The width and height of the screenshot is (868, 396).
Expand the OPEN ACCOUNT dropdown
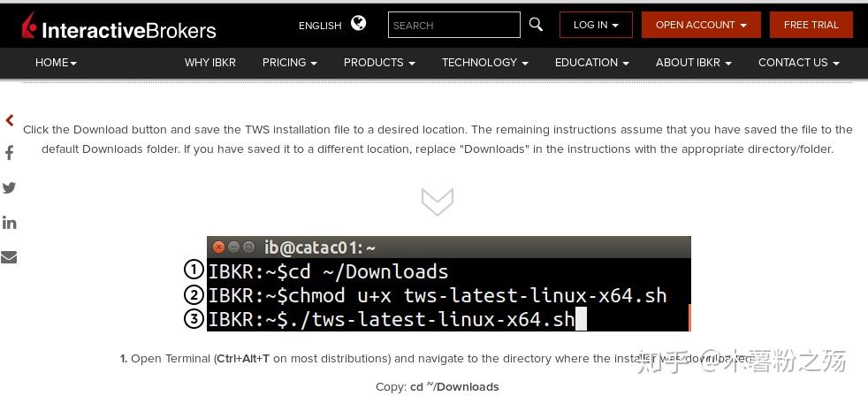[701, 25]
